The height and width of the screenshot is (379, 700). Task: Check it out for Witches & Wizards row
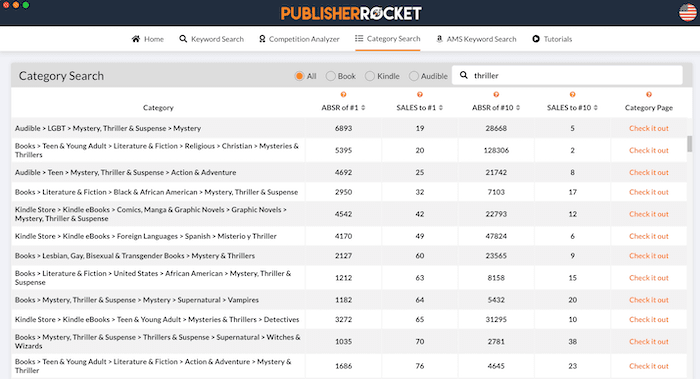pyautogui.click(x=649, y=342)
